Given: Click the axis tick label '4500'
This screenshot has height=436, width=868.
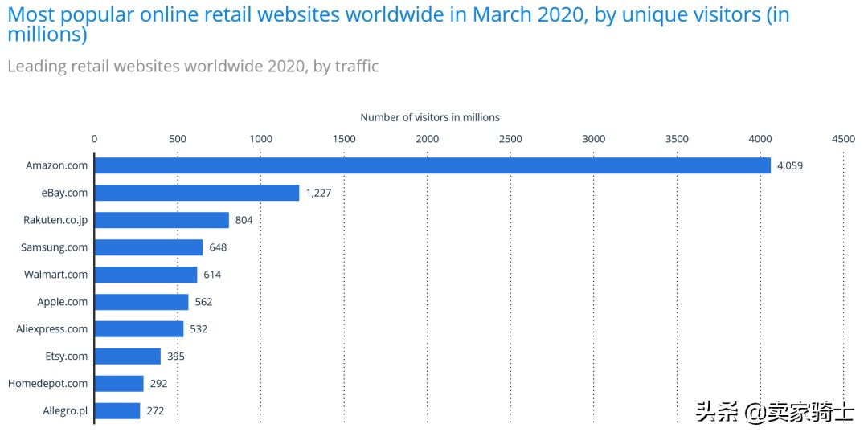Looking at the screenshot, I should pos(844,139).
